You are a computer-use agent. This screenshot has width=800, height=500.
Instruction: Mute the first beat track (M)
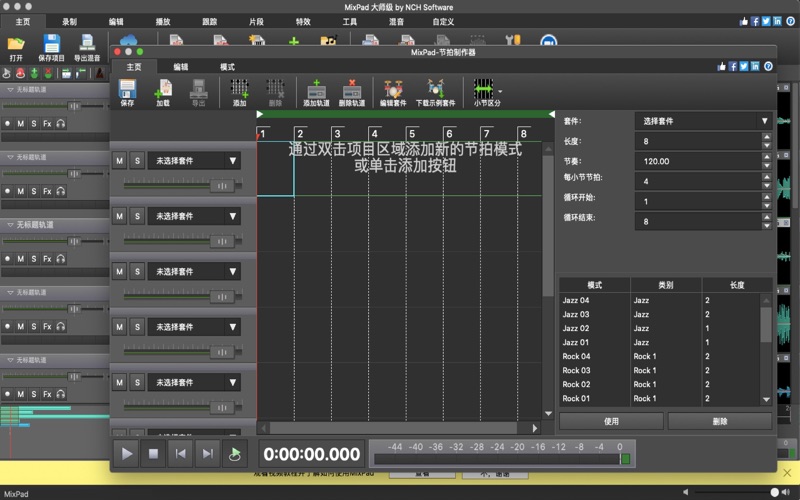point(119,160)
